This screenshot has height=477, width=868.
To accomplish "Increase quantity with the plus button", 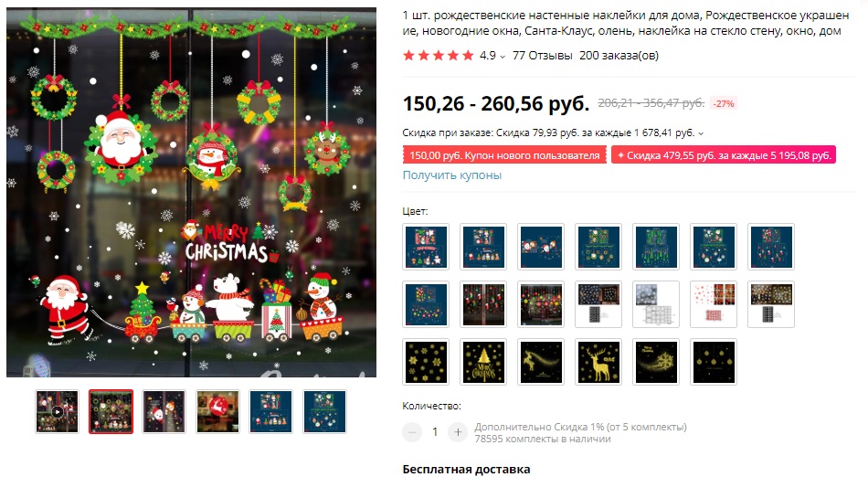I will (x=458, y=432).
